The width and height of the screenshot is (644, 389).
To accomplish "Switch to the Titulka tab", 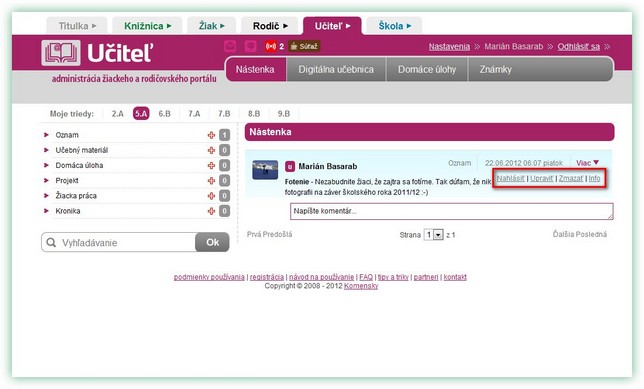I will click(77, 26).
